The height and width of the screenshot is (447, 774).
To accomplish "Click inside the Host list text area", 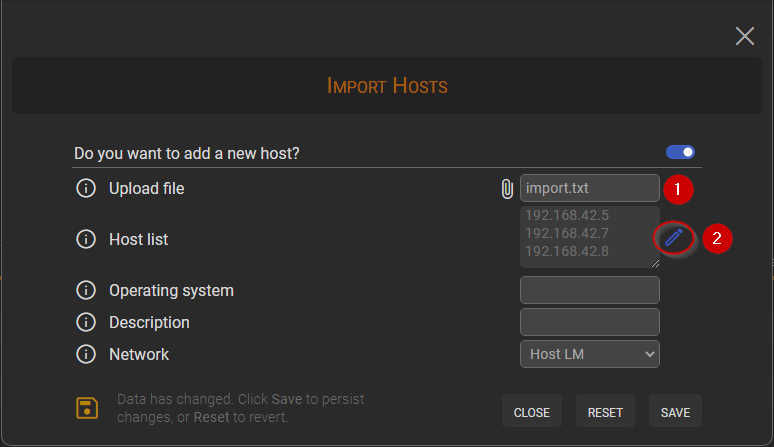I will [x=589, y=237].
